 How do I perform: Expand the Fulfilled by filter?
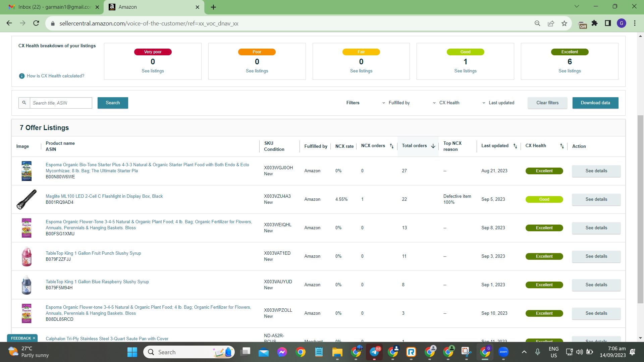point(396,103)
